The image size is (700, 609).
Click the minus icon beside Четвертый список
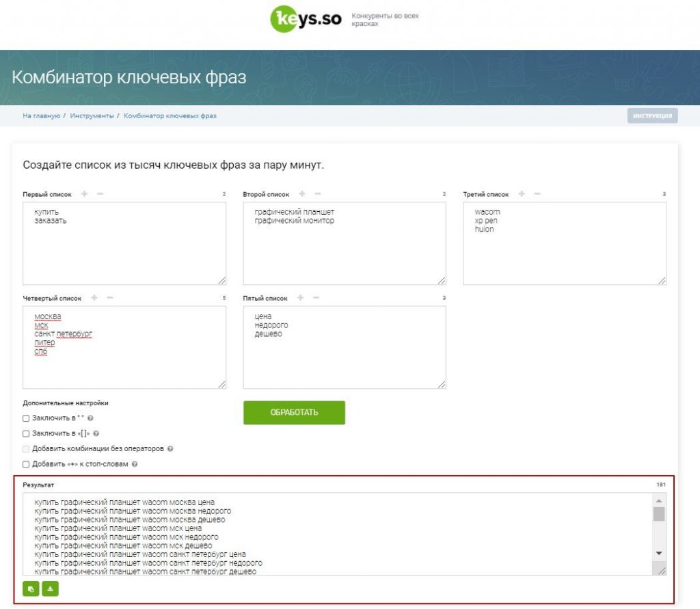(x=110, y=298)
